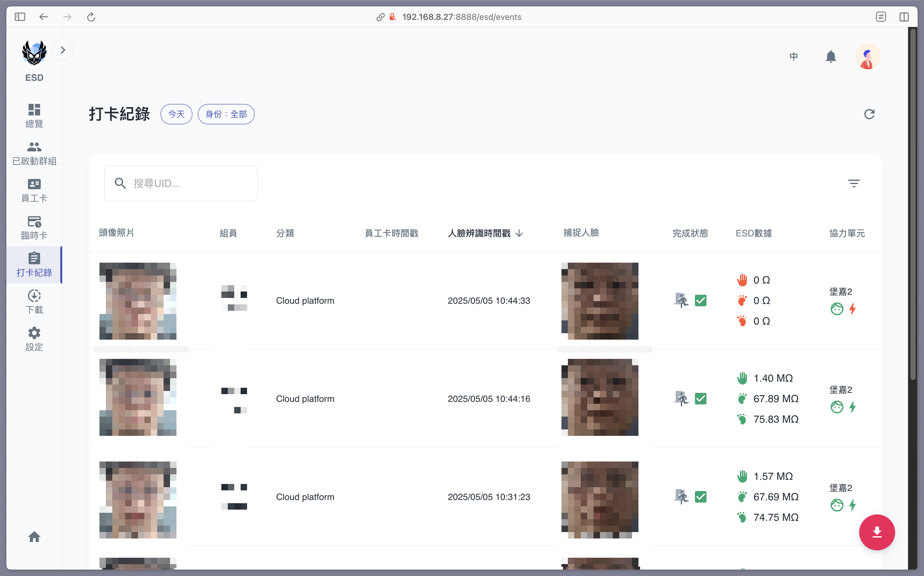The height and width of the screenshot is (576, 924).
Task: Click the refresh icon beside 打卡紀錄 title
Action: [869, 114]
